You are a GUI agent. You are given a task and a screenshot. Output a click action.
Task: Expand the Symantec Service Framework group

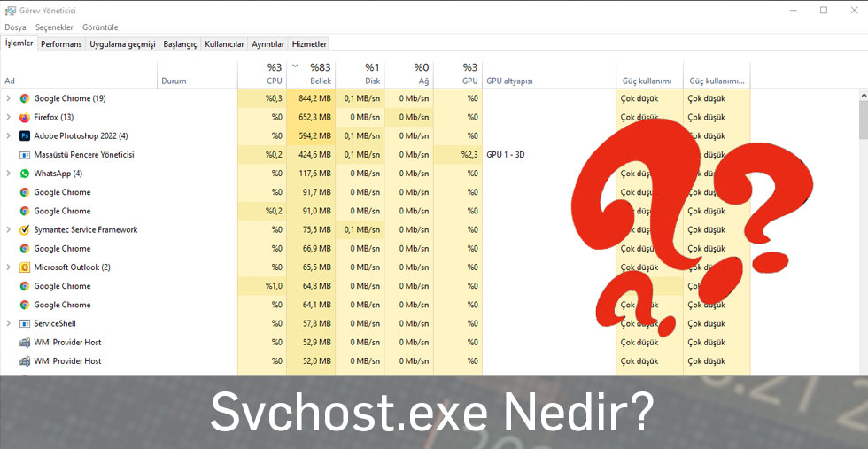[8, 229]
